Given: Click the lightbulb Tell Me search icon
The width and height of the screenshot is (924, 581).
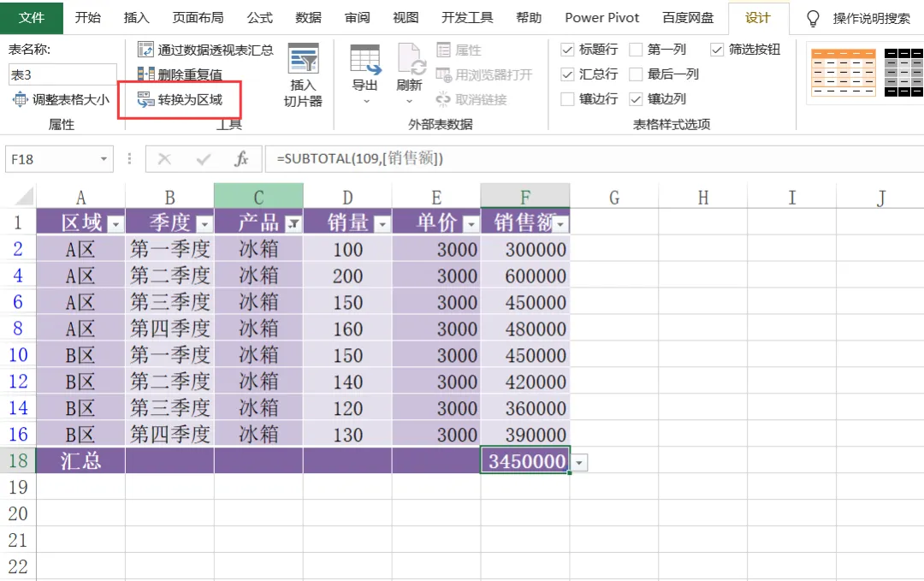Looking at the screenshot, I should tap(813, 18).
